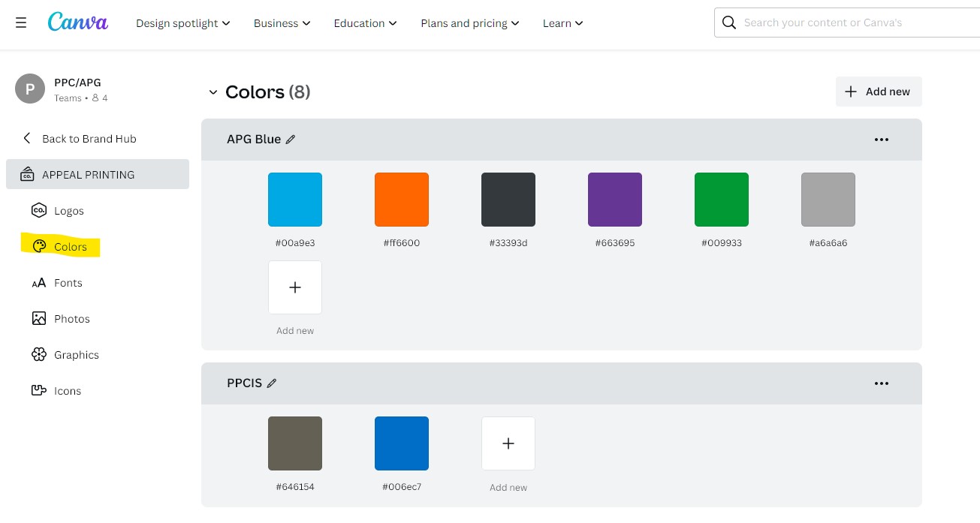Go to Fonts in the sidebar

(68, 283)
